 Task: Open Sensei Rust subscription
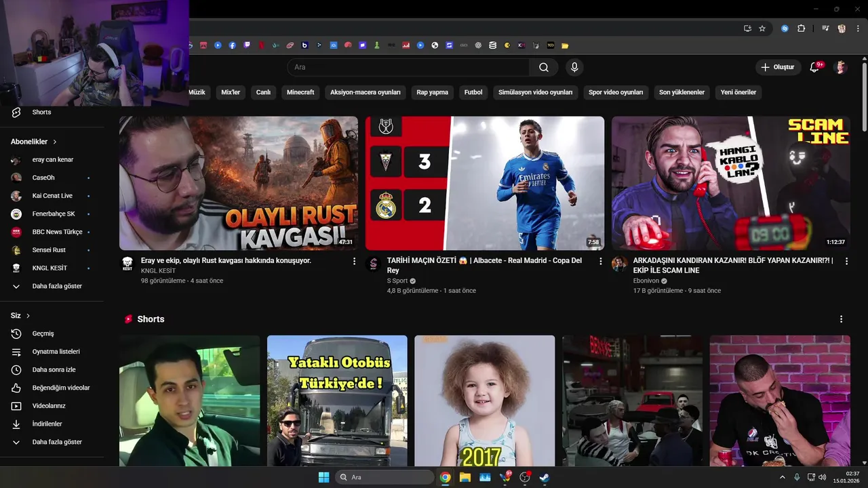coord(52,250)
